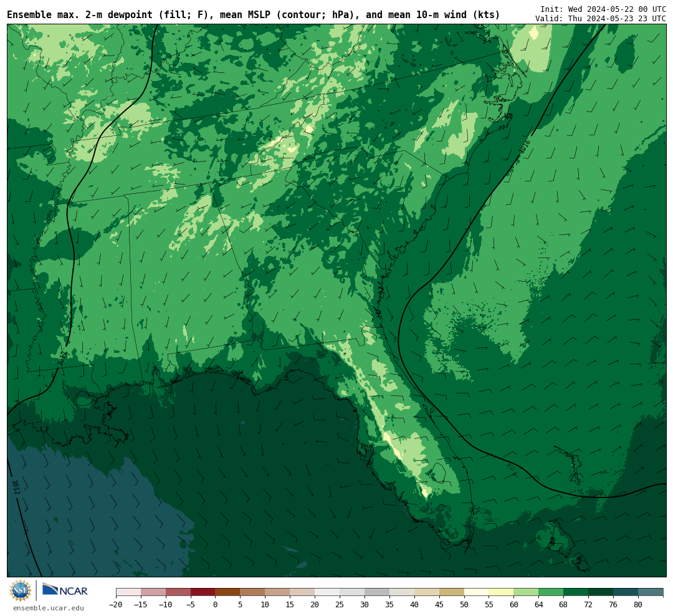Pick the 5 to 10 light brown swatch
Screen dimensions: 673x616
(x=253, y=592)
